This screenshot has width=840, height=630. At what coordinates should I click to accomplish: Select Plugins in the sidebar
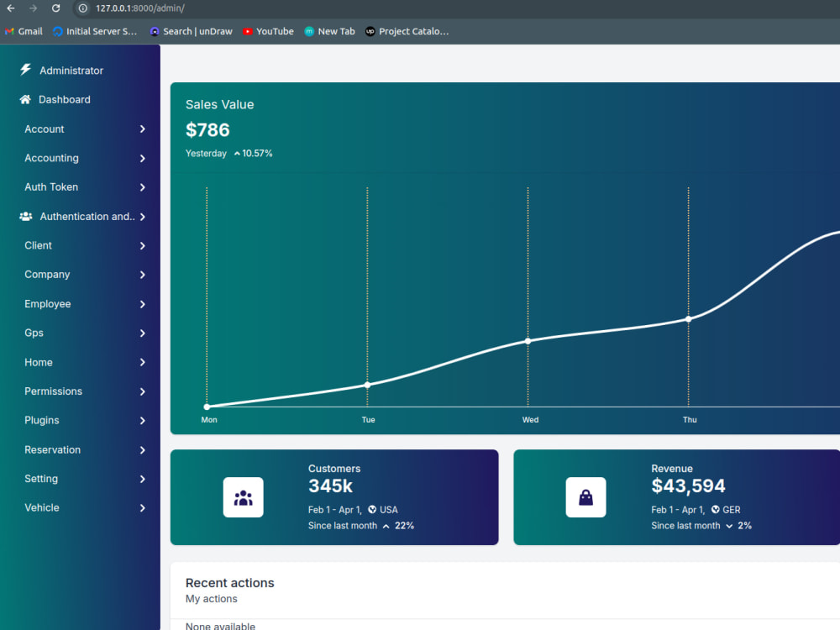pyautogui.click(x=42, y=420)
